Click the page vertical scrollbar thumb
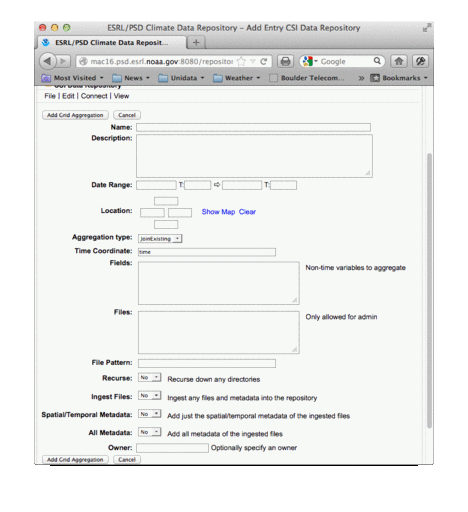The width and height of the screenshot is (468, 512). [x=429, y=291]
